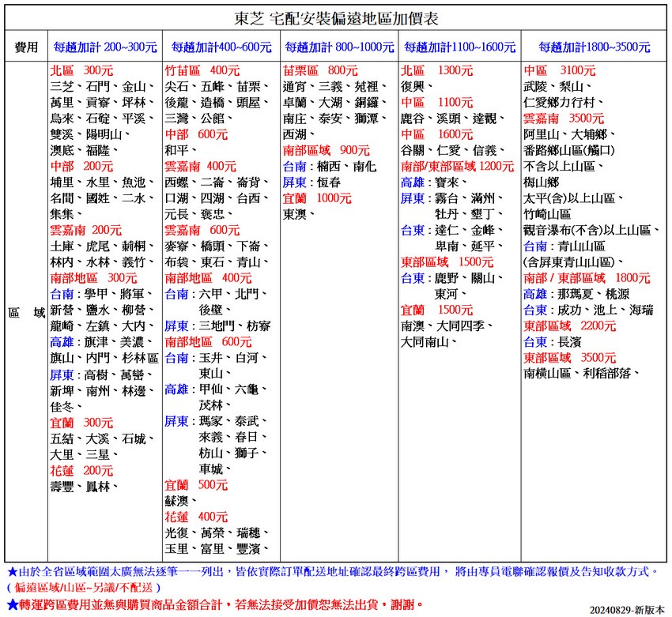Click the heading 中區 1100元

(x=436, y=103)
